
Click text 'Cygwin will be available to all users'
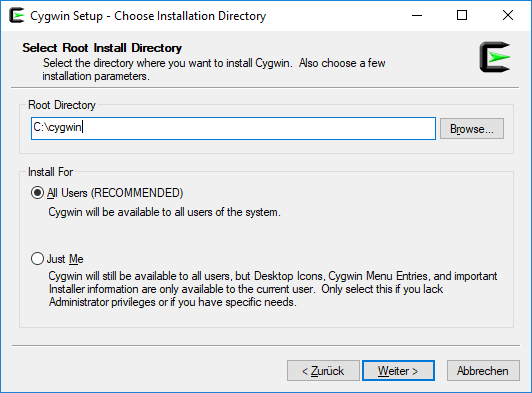pos(127,212)
